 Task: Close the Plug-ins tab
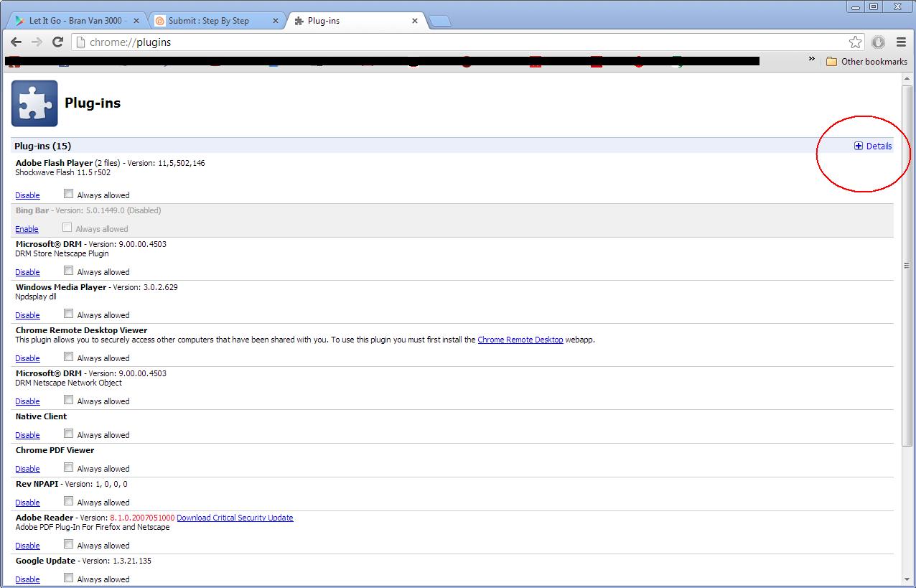(414, 21)
